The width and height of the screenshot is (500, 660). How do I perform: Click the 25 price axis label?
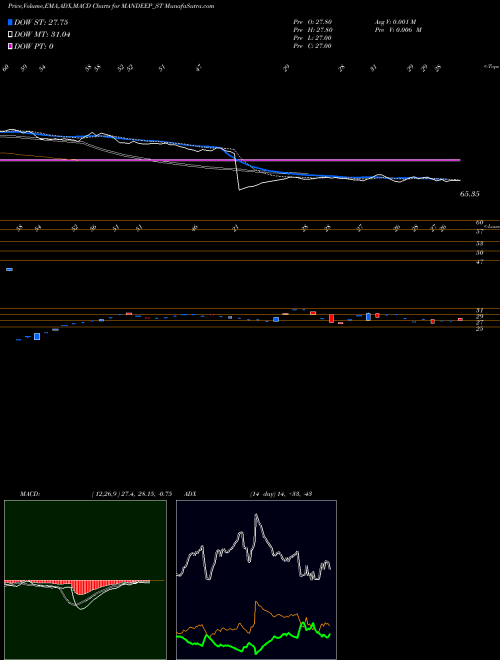point(479,329)
